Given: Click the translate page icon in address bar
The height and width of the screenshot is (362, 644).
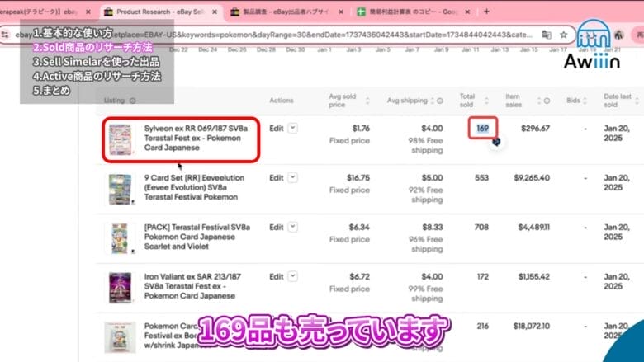Looking at the screenshot, I should 547,35.
